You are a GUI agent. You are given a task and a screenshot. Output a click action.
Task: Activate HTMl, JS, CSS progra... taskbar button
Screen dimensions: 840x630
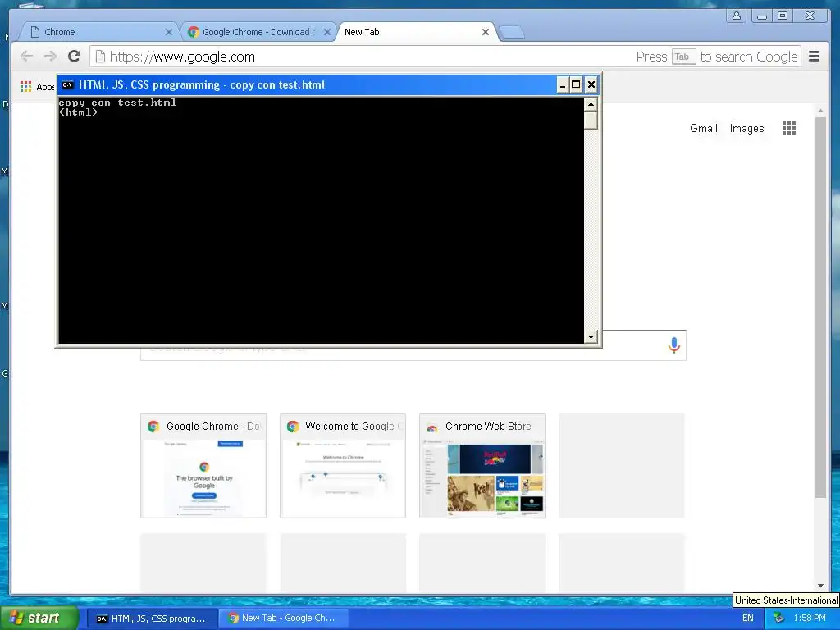pos(152,619)
